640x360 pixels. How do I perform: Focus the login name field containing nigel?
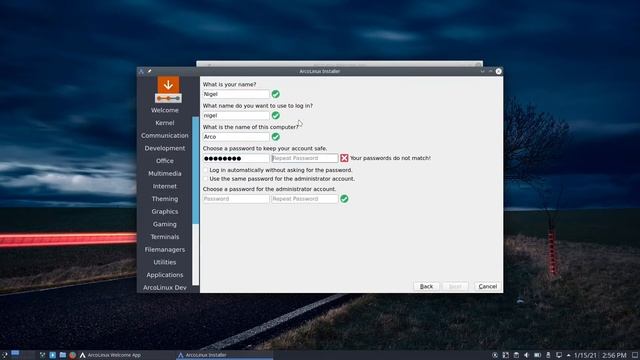[x=236, y=116]
